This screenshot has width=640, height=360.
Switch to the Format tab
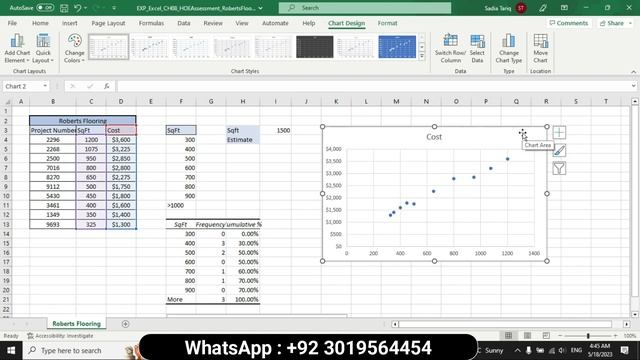[387, 23]
